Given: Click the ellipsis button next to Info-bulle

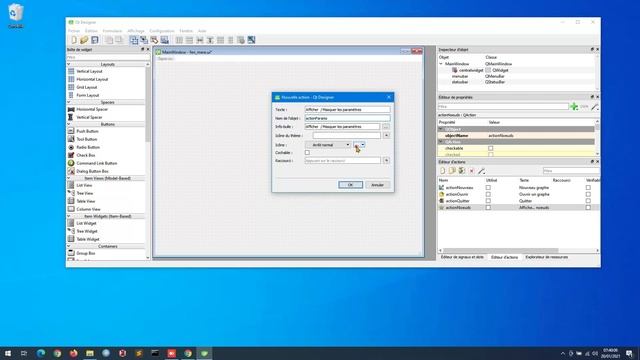Looking at the screenshot, I should 386,127.
